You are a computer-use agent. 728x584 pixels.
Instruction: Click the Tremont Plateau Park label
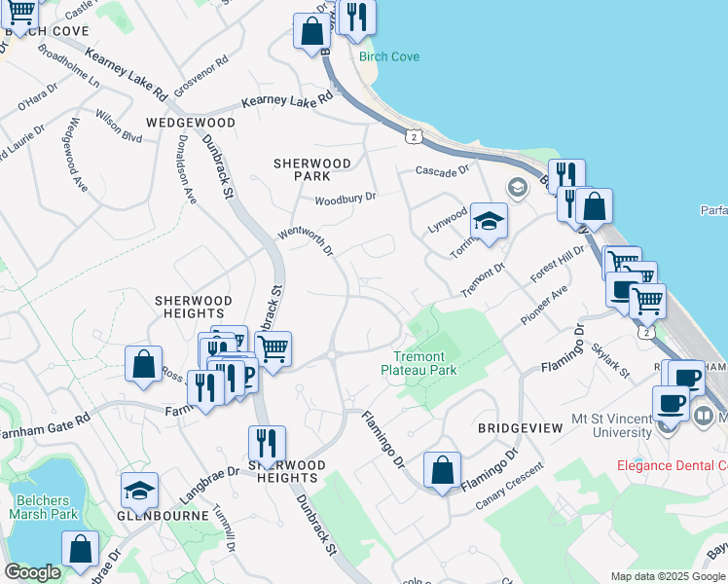pos(419,363)
